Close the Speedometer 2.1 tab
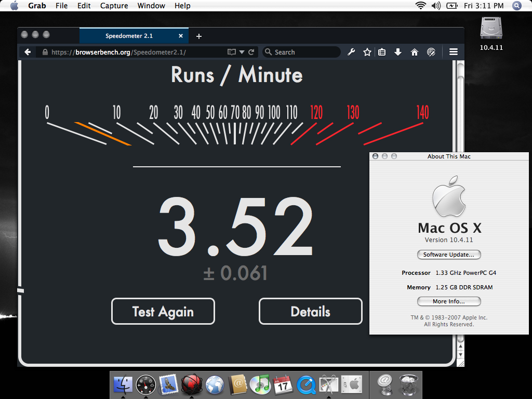The height and width of the screenshot is (399, 532). tap(181, 36)
